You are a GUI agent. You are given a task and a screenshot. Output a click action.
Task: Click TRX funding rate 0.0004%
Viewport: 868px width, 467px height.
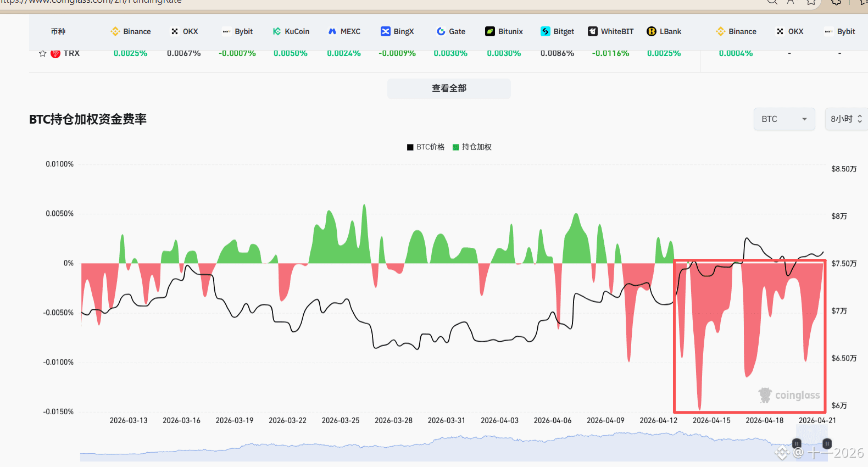point(736,53)
